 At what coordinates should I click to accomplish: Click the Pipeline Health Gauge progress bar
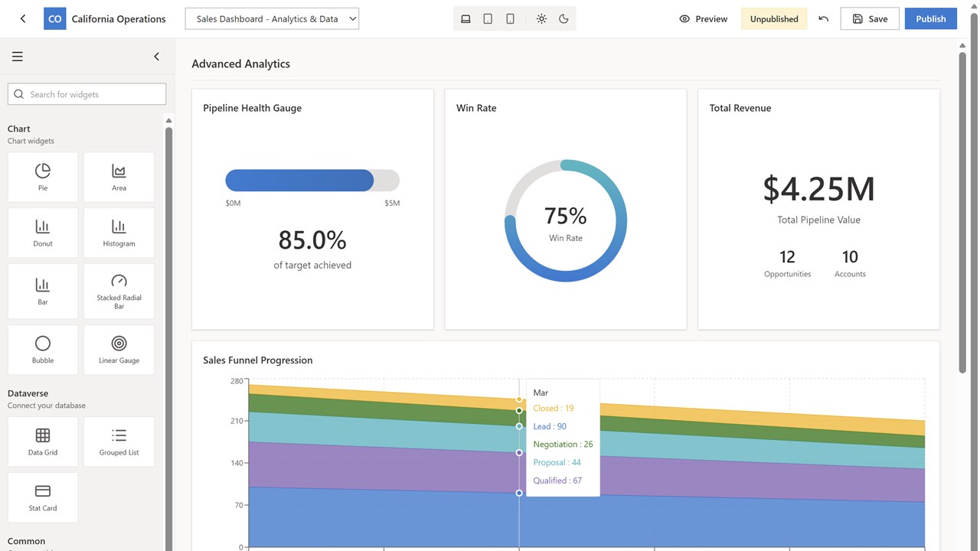[312, 181]
